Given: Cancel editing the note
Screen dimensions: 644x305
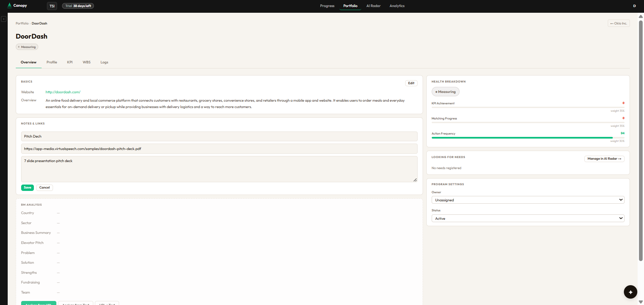Looking at the screenshot, I should [x=45, y=188].
